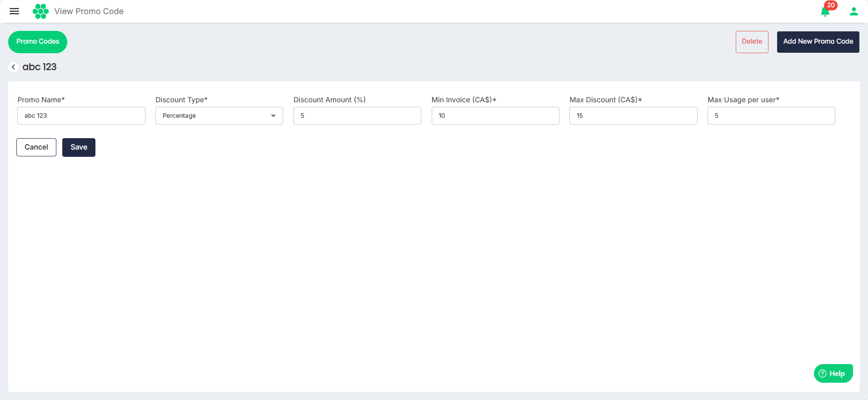Focus the Promo Name input field
The image size is (868, 400).
pos(81,115)
